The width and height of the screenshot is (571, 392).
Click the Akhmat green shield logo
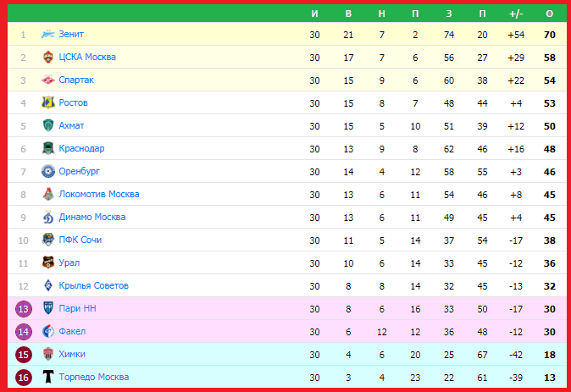click(x=48, y=125)
